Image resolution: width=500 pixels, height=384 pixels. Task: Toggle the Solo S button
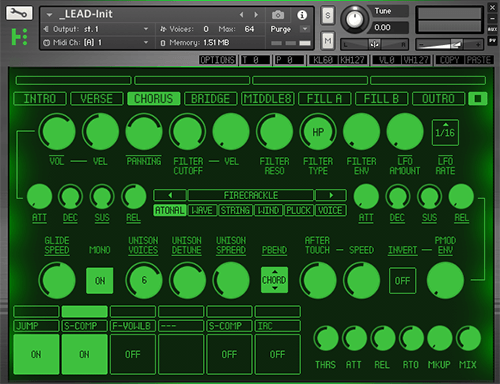pyautogui.click(x=328, y=15)
